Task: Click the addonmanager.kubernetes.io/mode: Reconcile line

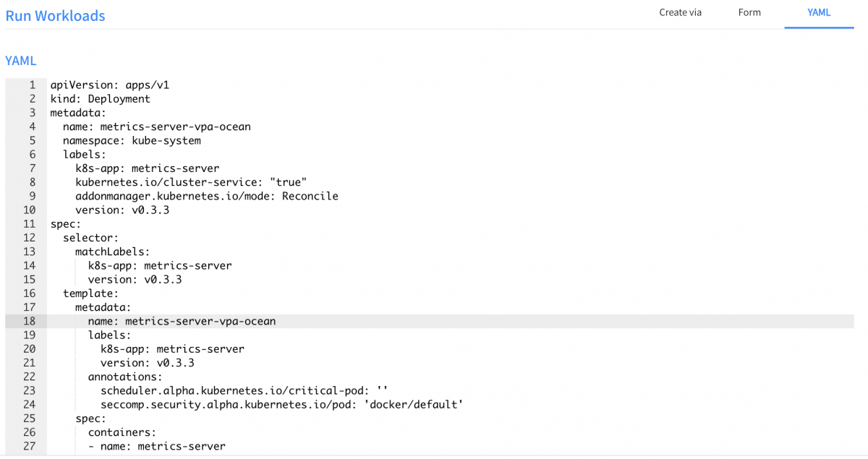Action: coord(206,196)
